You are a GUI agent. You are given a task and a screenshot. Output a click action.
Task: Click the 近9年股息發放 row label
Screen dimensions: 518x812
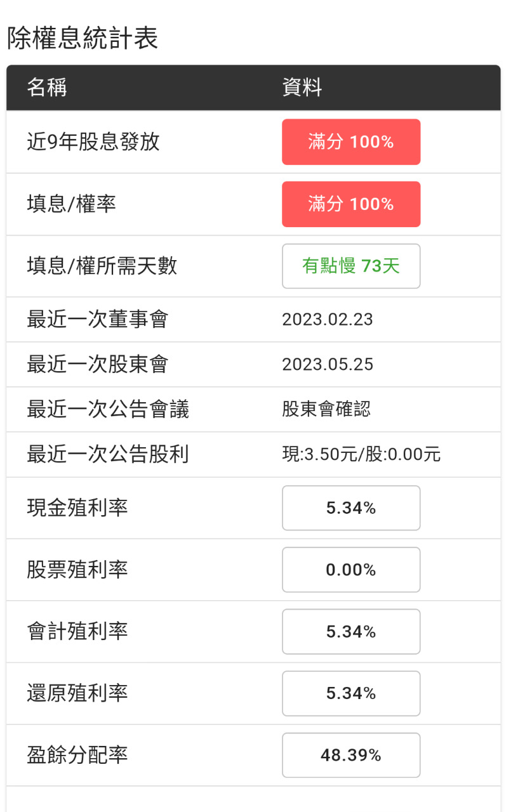click(x=93, y=141)
